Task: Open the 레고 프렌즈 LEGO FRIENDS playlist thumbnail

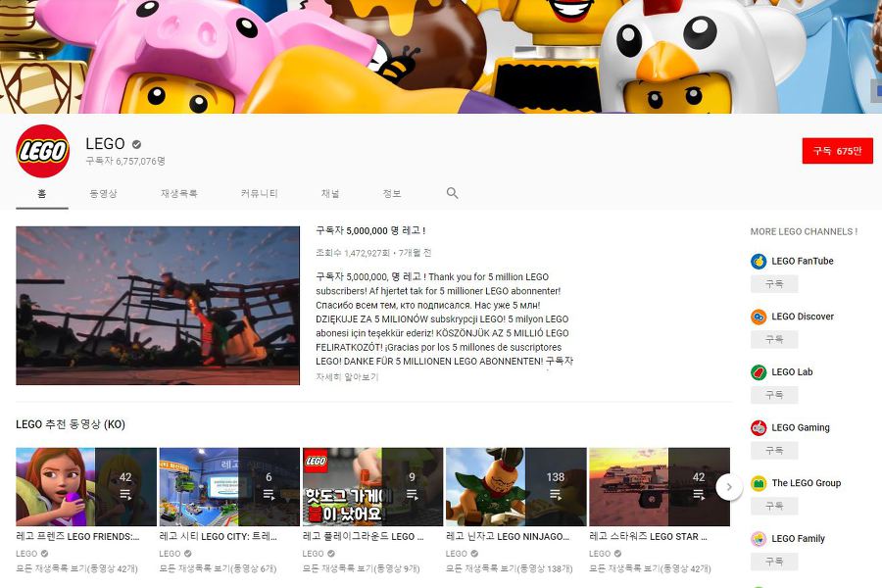Action: pos(86,487)
